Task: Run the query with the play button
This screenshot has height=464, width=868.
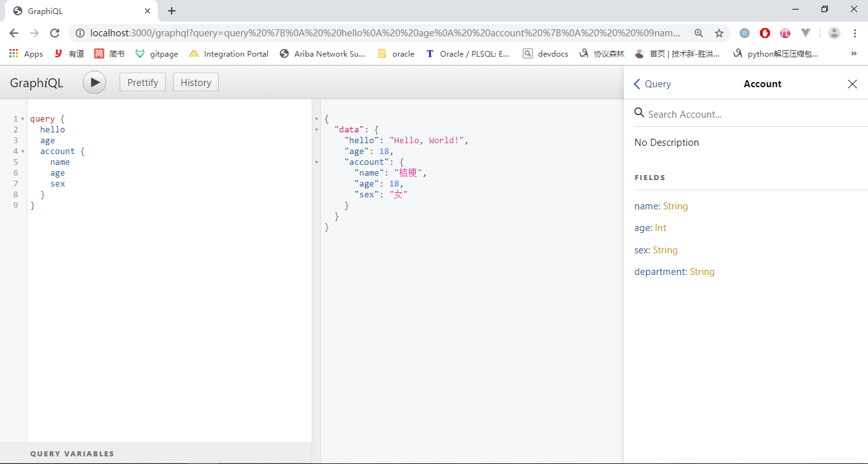Action: point(94,83)
